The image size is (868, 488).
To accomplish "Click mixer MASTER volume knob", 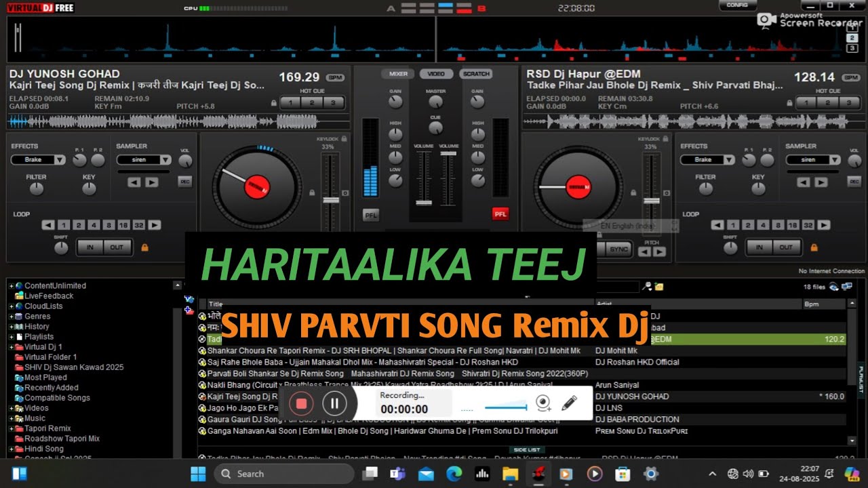I will [435, 102].
